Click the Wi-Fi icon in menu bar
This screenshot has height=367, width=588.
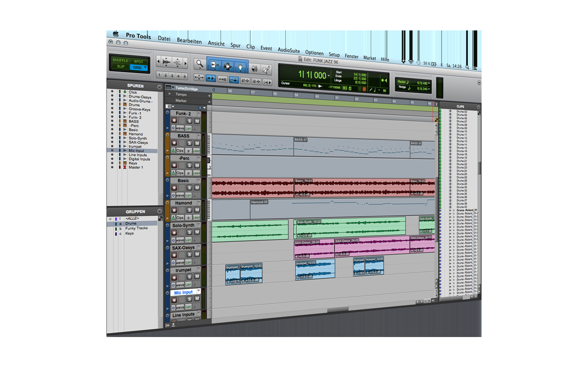[x=411, y=62]
